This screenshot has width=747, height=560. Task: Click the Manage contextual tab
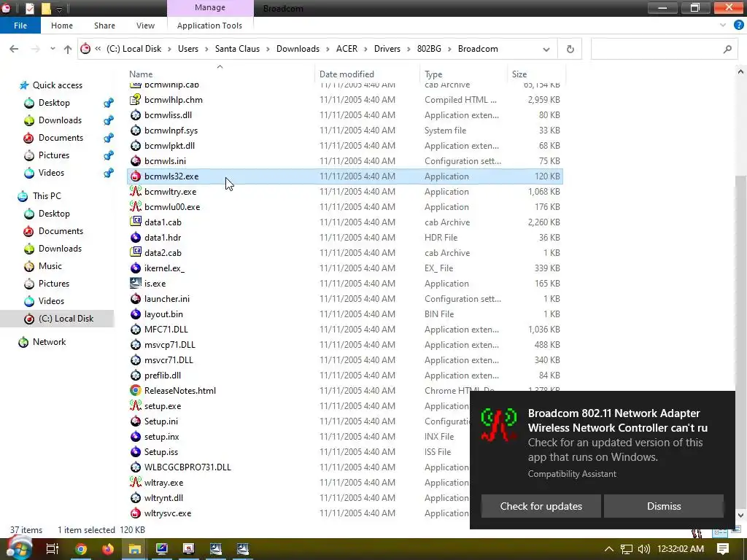[x=210, y=7]
